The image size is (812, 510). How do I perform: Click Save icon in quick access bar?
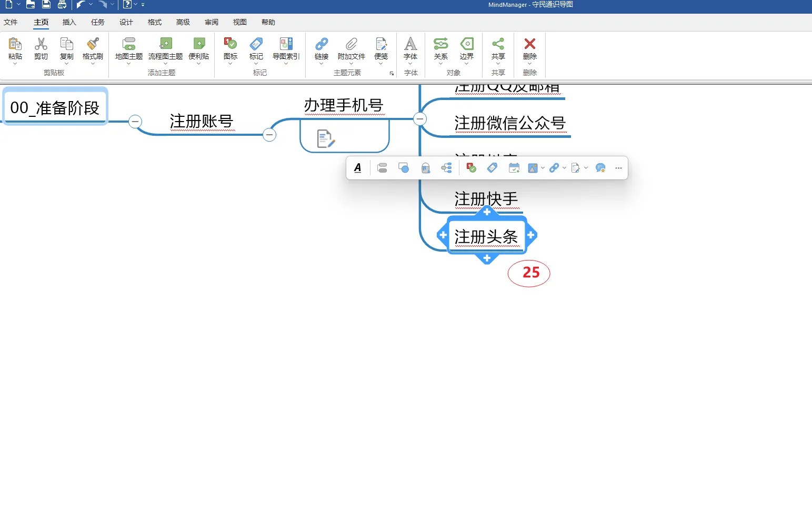pyautogui.click(x=46, y=5)
